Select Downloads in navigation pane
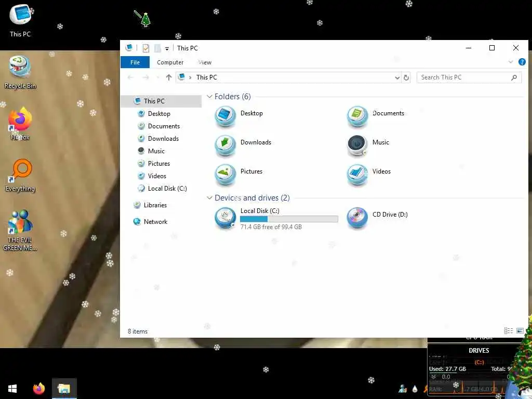 coord(163,138)
